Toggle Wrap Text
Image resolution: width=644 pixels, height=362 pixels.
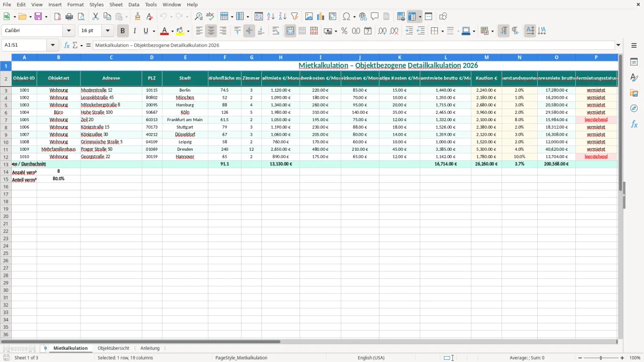[276, 31]
